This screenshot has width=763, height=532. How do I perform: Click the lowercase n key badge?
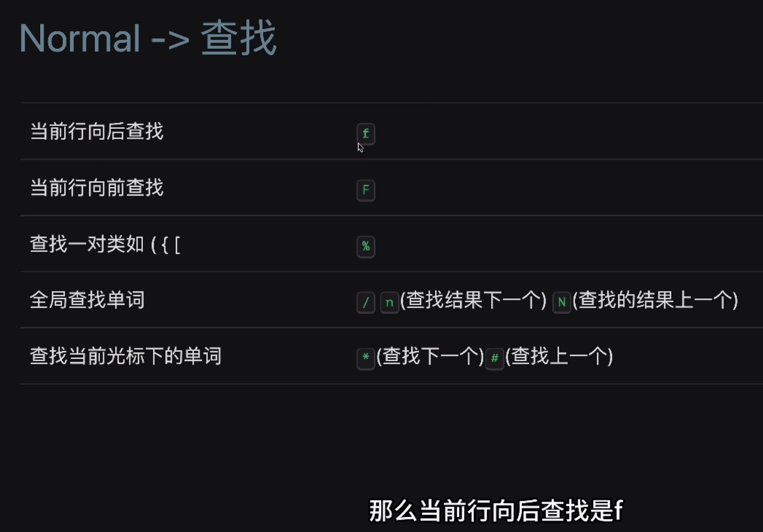pyautogui.click(x=389, y=302)
